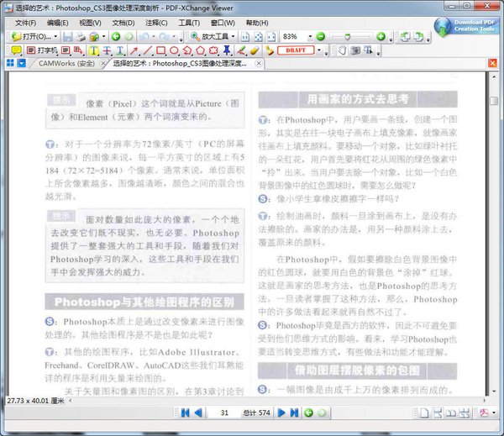Open the 文件(F) menu
Screen dimensions: 504x436
(x=26, y=23)
